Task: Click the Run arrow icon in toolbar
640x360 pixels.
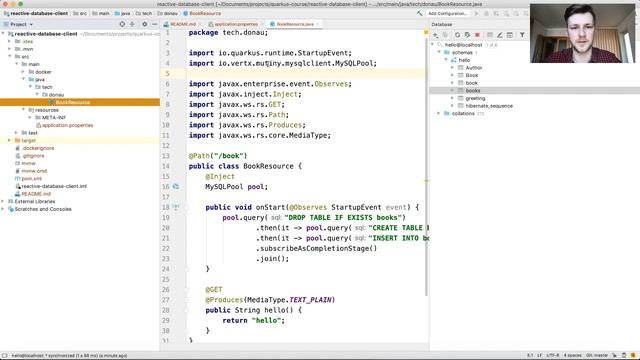Action: [x=476, y=13]
